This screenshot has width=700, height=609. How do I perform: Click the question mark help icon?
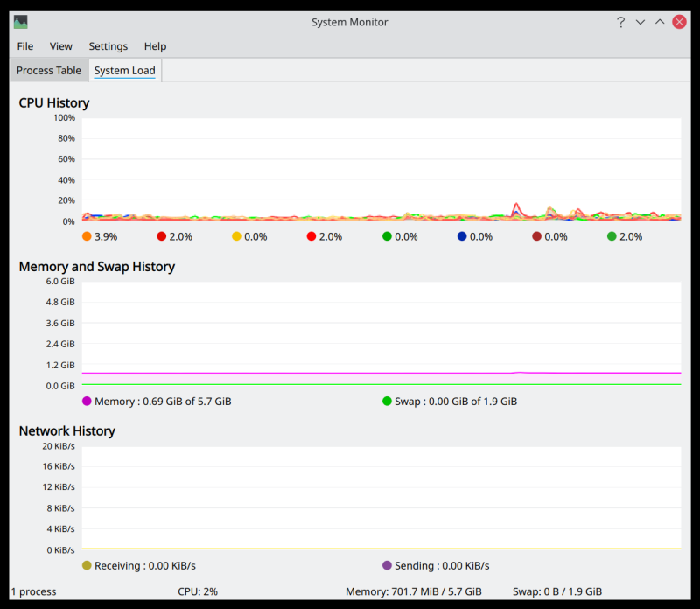click(620, 22)
